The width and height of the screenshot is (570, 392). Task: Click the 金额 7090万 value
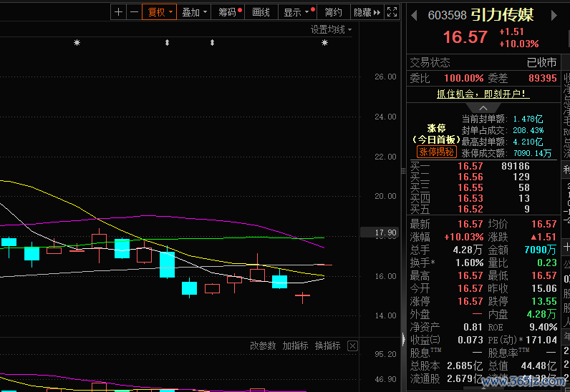tap(541, 250)
